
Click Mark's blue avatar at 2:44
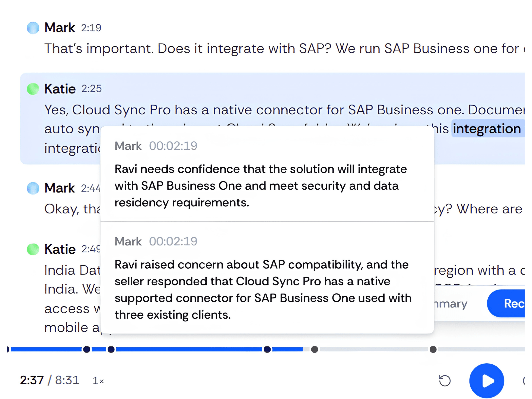pos(33,188)
